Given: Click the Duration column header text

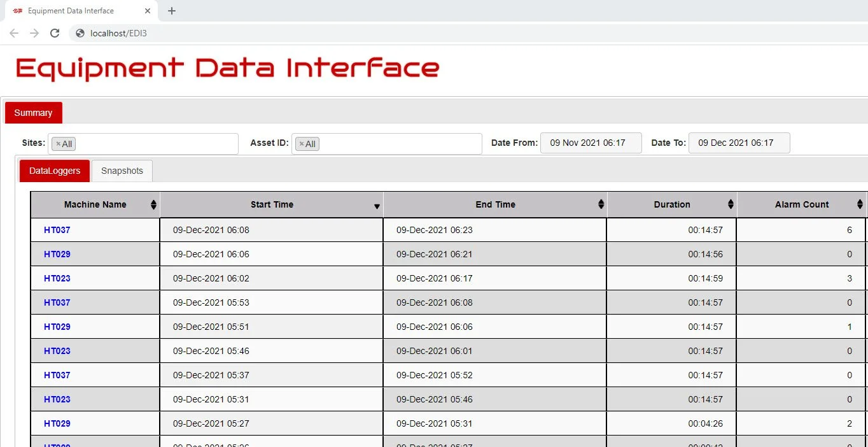Looking at the screenshot, I should [672, 204].
